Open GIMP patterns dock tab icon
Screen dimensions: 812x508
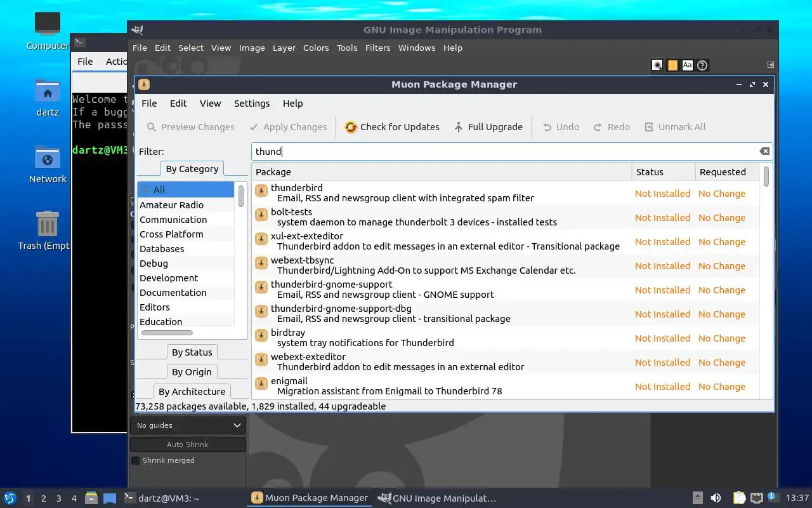[x=672, y=65]
